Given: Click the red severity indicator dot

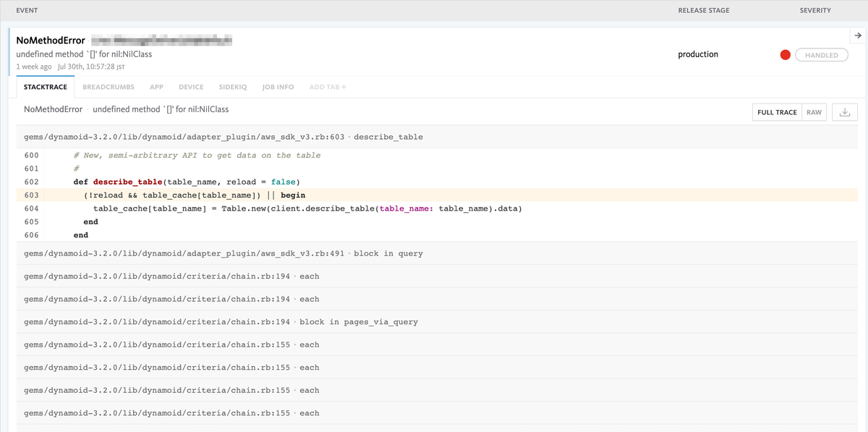Looking at the screenshot, I should click(x=785, y=55).
